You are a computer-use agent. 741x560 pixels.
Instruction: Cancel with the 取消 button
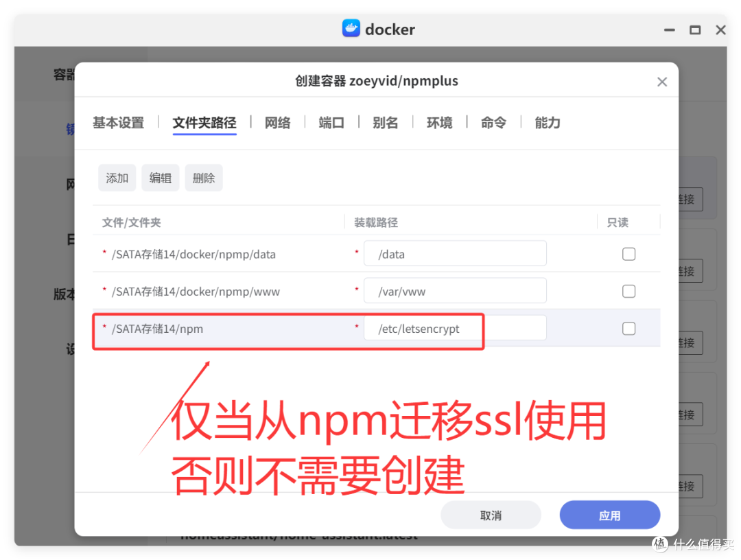[x=491, y=515]
